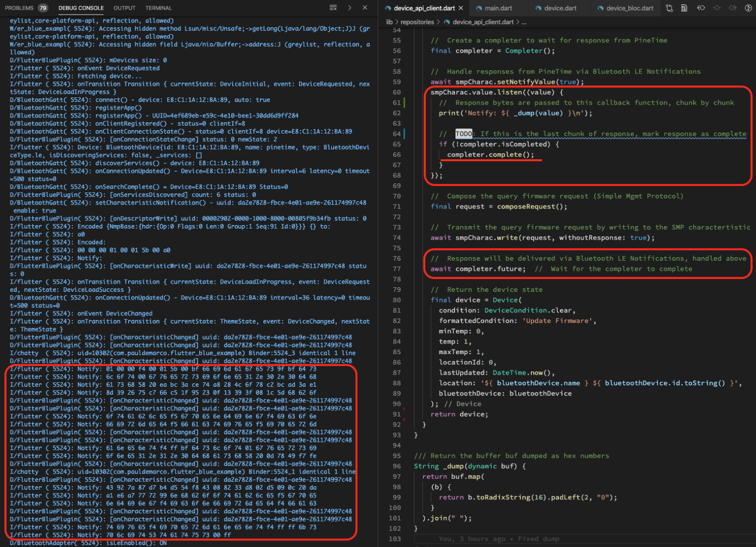Expand the 'repositories' breadcrumb
Viewport: 756px width, 547px height.
pos(417,22)
